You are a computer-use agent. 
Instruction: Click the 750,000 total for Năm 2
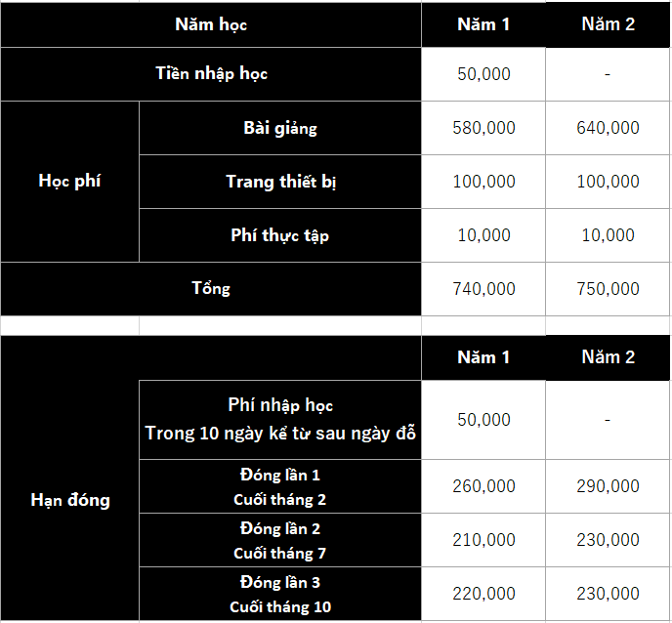608,289
